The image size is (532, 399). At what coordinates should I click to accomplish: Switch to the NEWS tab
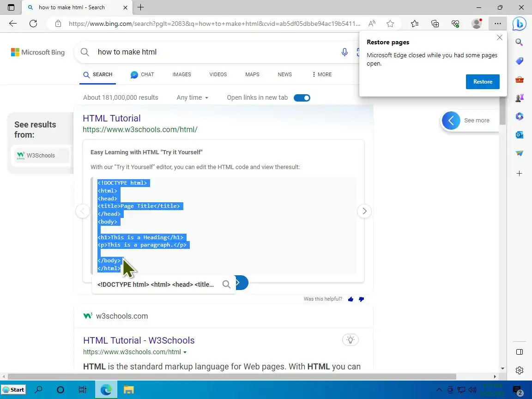coord(284,74)
